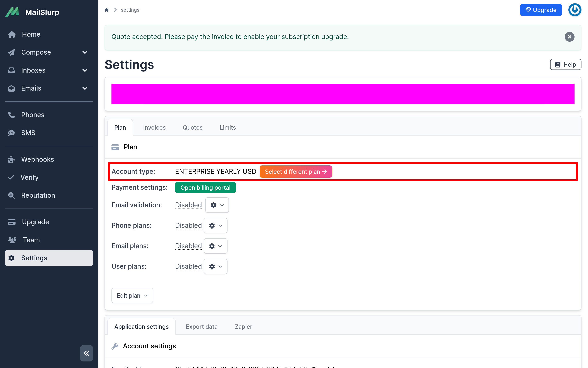The height and width of the screenshot is (368, 588).
Task: Open the user account power icon
Action: (x=575, y=10)
